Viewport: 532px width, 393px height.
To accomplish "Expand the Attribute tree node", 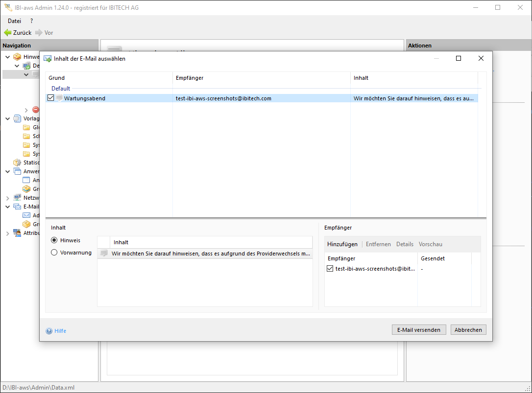I will tap(8, 233).
